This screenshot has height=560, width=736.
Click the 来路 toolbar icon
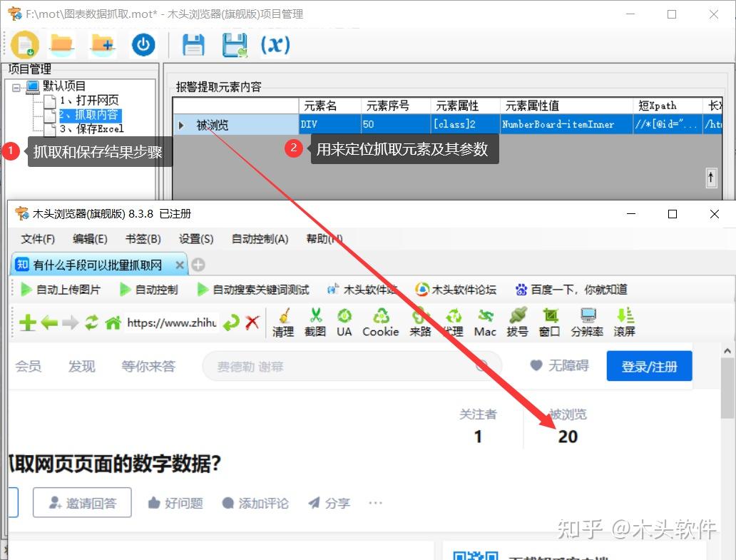420,322
